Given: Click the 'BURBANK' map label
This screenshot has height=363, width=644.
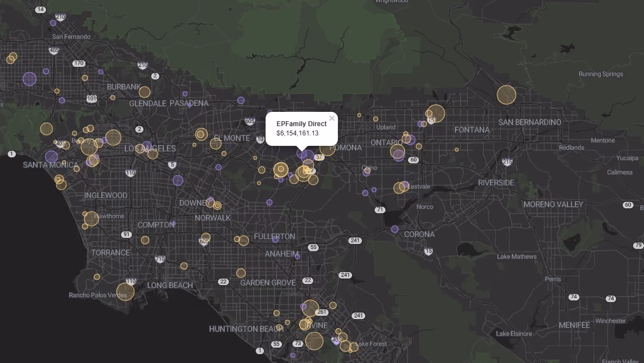Looking at the screenshot, I should (124, 87).
